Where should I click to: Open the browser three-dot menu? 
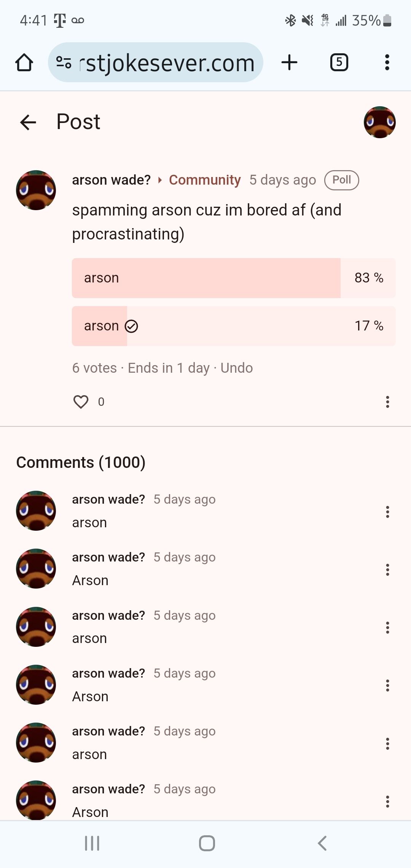(387, 62)
